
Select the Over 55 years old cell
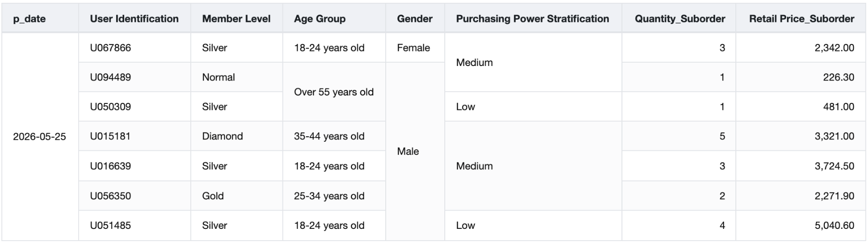[334, 92]
